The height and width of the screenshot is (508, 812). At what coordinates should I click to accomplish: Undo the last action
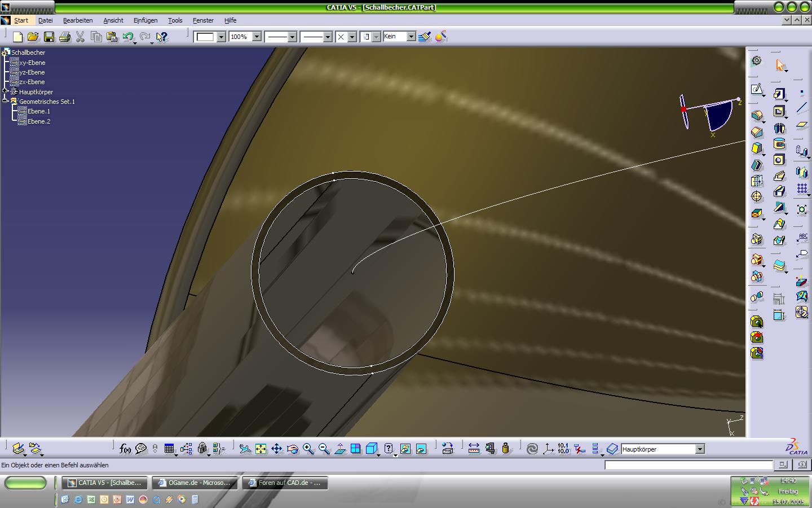click(x=128, y=37)
